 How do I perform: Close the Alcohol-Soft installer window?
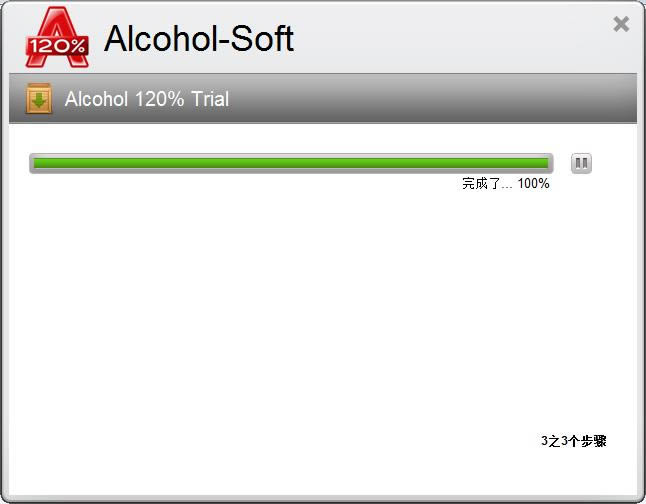coord(621,24)
